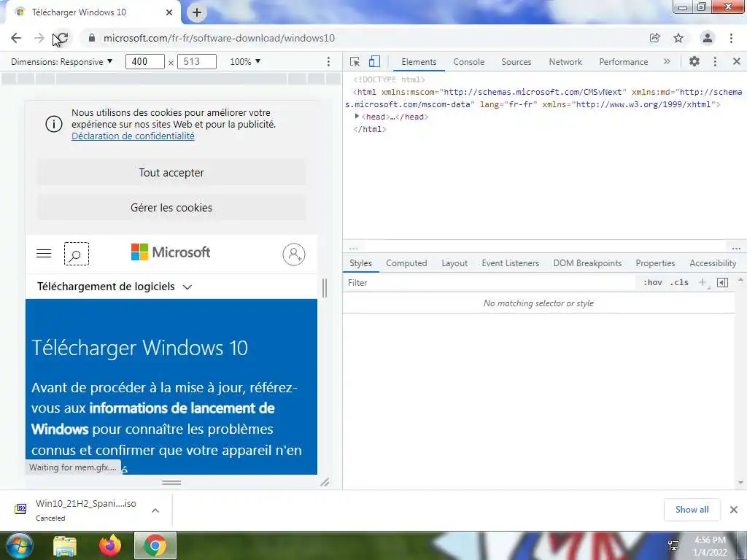Screen dimensions: 747x560
Task: Open the Event Listeners tab
Action: point(510,263)
